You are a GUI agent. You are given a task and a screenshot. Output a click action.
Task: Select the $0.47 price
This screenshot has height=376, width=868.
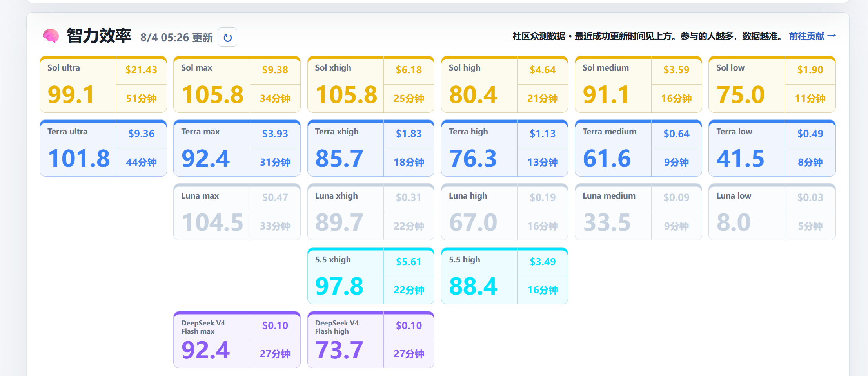point(275,197)
